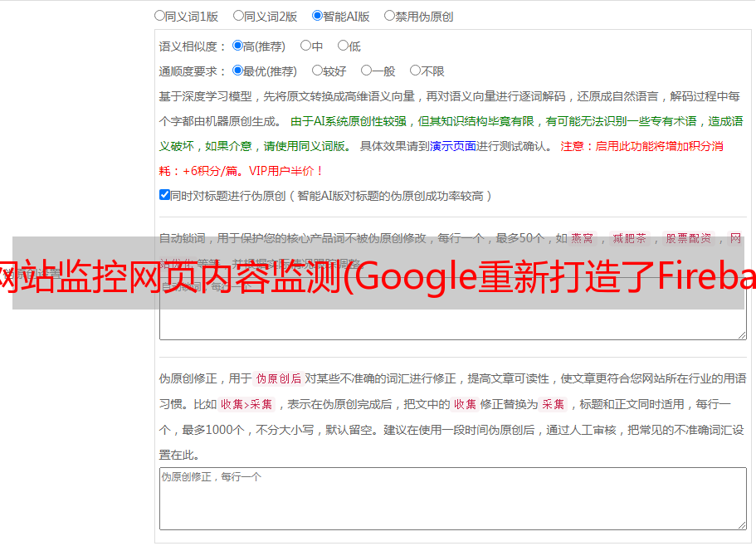Set 语义相似度 to 高(推荐)
Screen dimensions: 756x546
[237, 46]
